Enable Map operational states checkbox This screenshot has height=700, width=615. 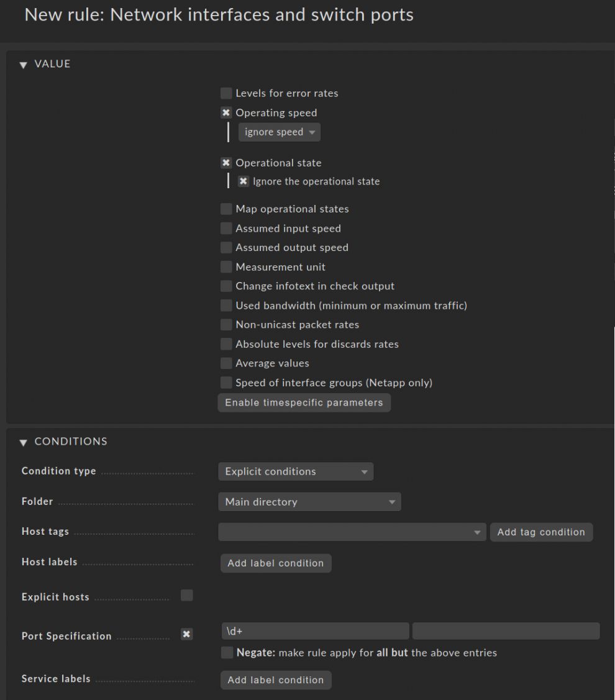[x=226, y=209]
